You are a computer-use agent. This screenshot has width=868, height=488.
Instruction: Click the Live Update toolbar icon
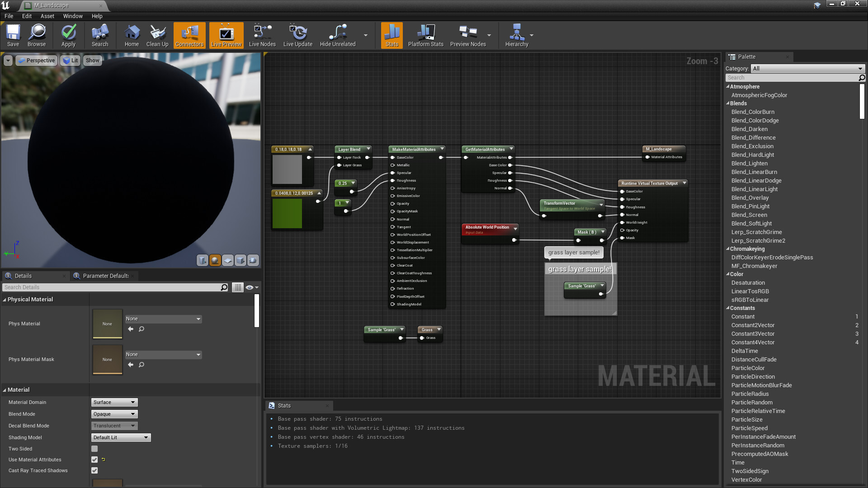point(297,35)
